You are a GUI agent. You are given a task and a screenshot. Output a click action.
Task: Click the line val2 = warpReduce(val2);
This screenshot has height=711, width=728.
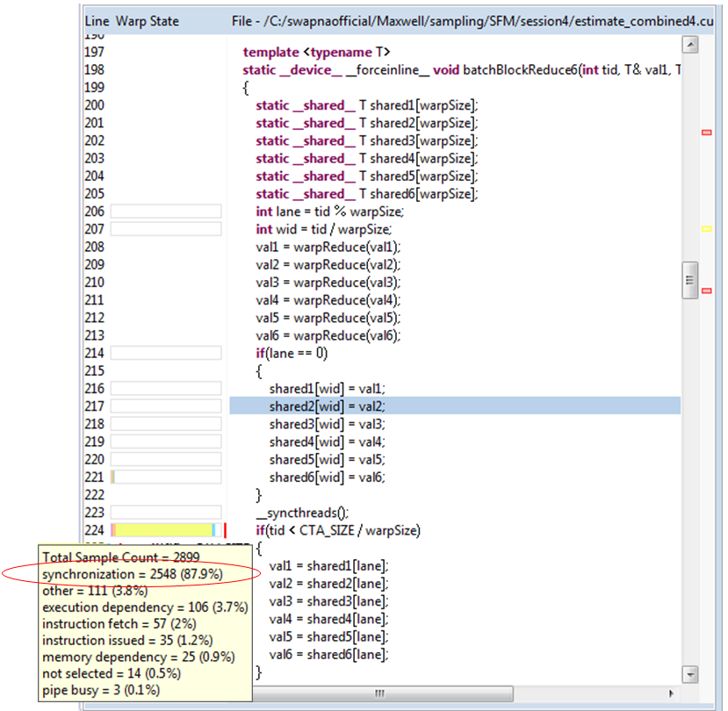[x=328, y=264]
